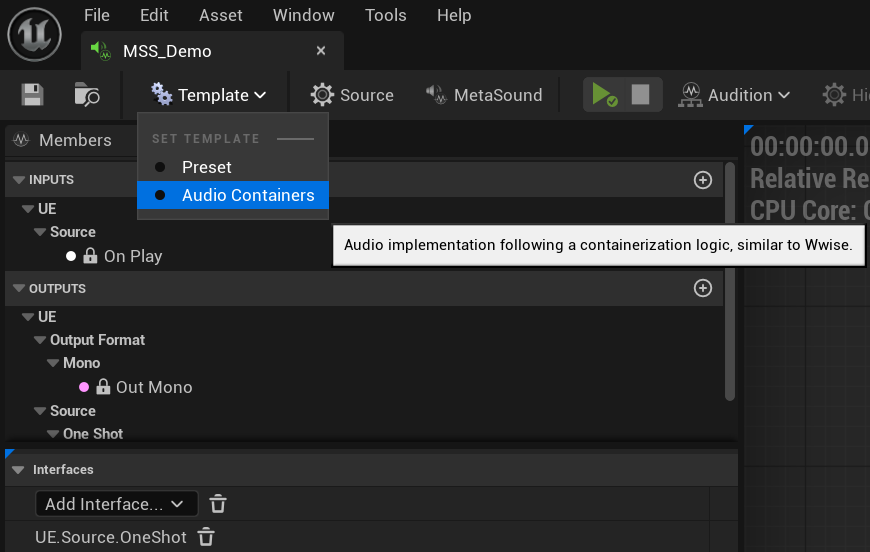Click the UE.Source.OneShot interface text
Viewport: 870px width, 552px height.
click(110, 537)
